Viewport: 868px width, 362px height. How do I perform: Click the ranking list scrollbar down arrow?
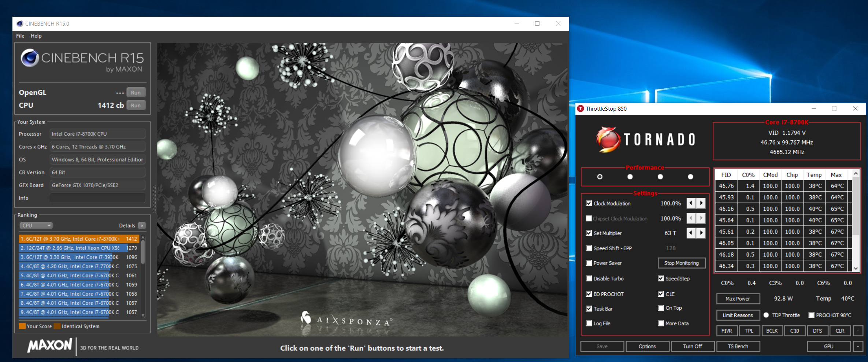point(143,315)
